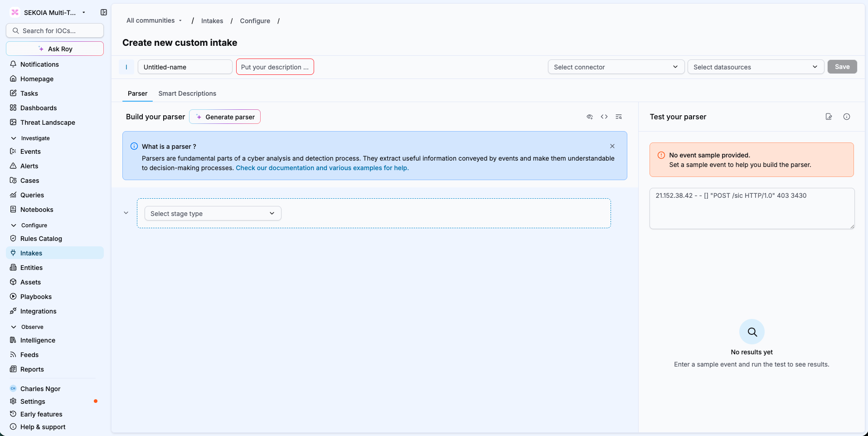Click the sample event text area
This screenshot has height=436, width=868.
[x=752, y=209]
